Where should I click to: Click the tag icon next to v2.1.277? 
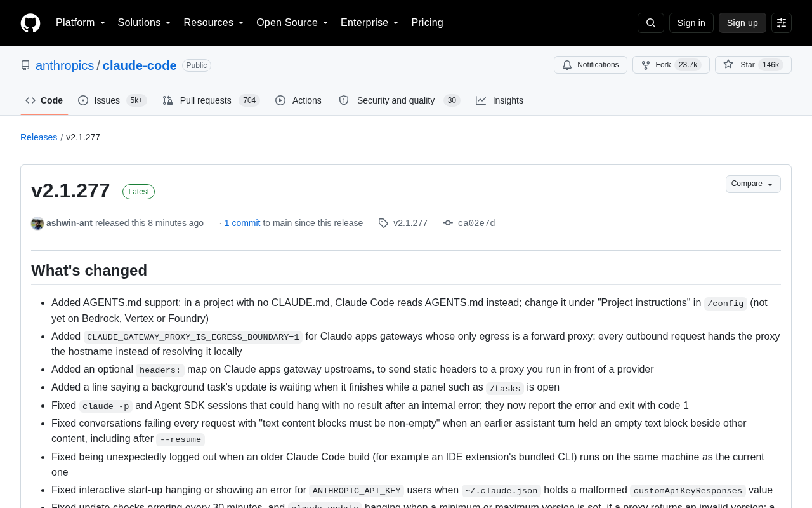(383, 223)
